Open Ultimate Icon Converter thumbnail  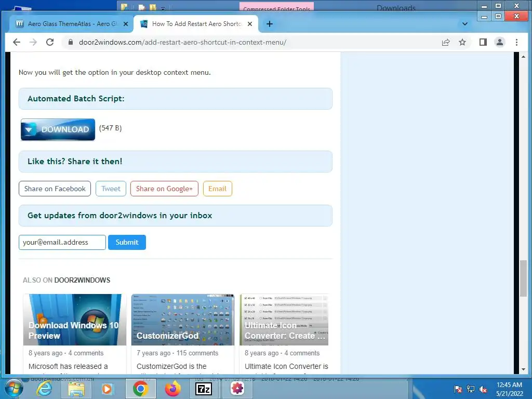[x=284, y=320]
